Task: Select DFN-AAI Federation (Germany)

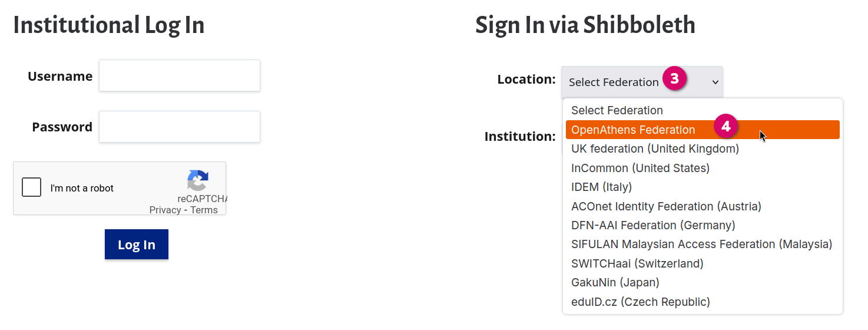Action: point(653,225)
